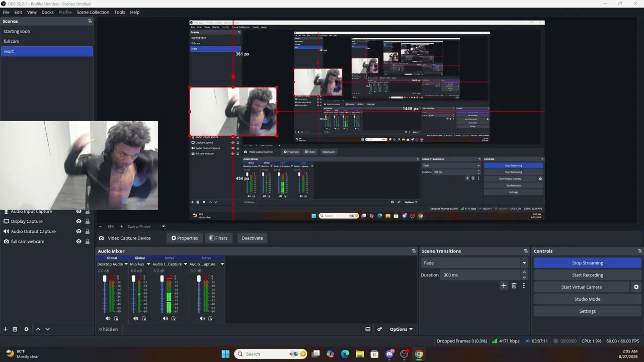Viewport: 644px width, 362px height.
Task: Enter Studio Mode
Action: click(587, 299)
